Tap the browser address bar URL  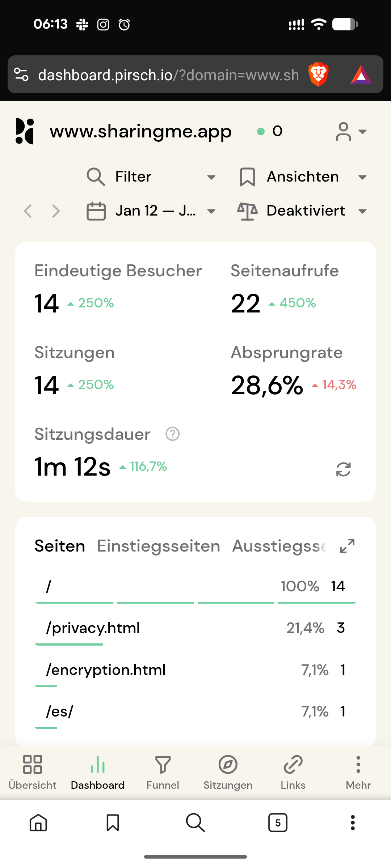[168, 75]
